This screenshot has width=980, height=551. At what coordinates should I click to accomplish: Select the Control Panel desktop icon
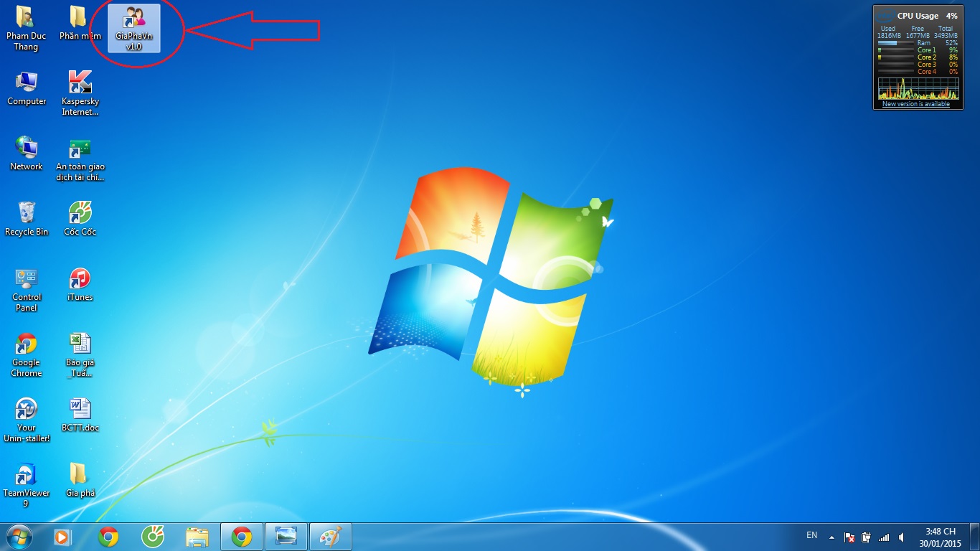(27, 291)
